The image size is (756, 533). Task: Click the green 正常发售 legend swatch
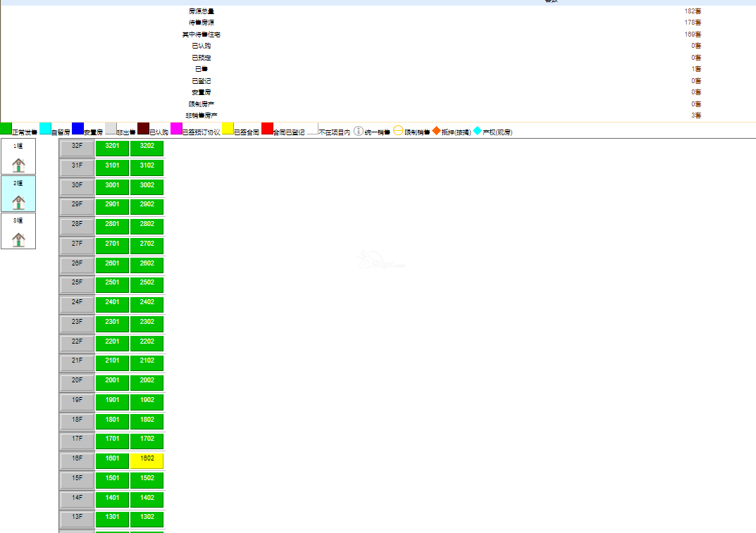click(x=6, y=129)
